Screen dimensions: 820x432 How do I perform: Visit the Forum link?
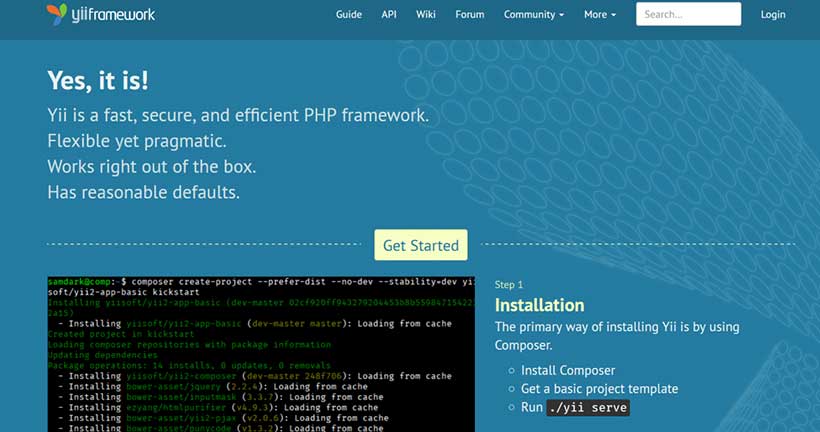coord(470,15)
